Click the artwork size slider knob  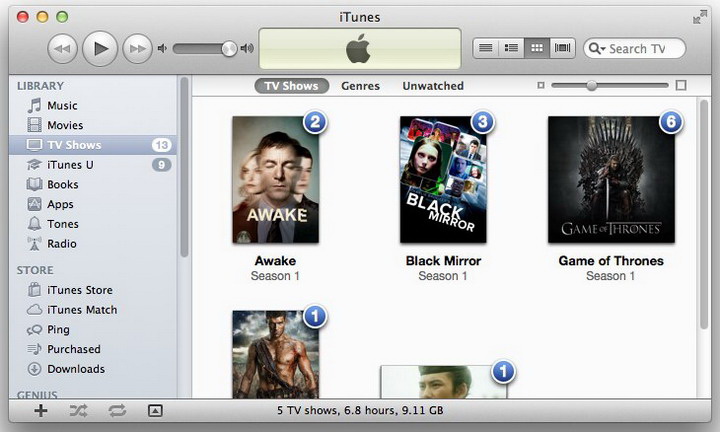pyautogui.click(x=591, y=85)
